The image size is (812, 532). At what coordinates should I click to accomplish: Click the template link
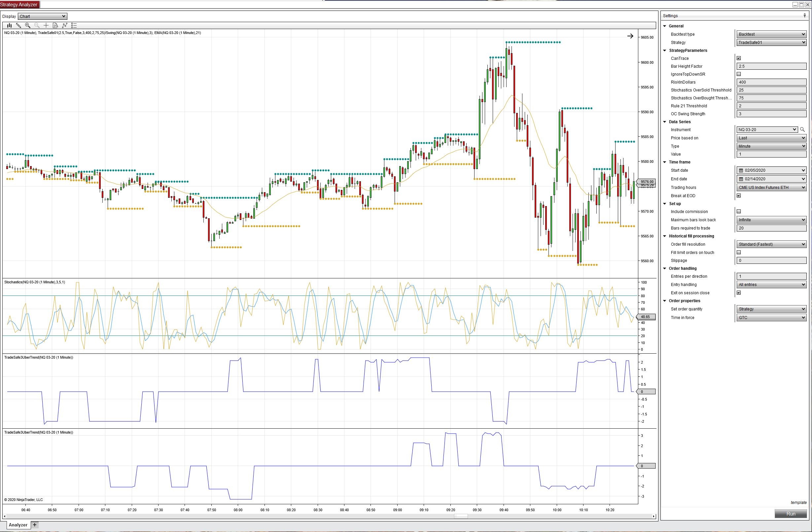pyautogui.click(x=798, y=502)
